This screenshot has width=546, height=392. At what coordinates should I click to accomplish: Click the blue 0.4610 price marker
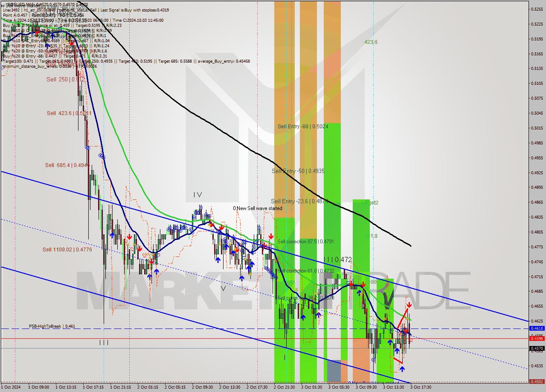pos(536,329)
